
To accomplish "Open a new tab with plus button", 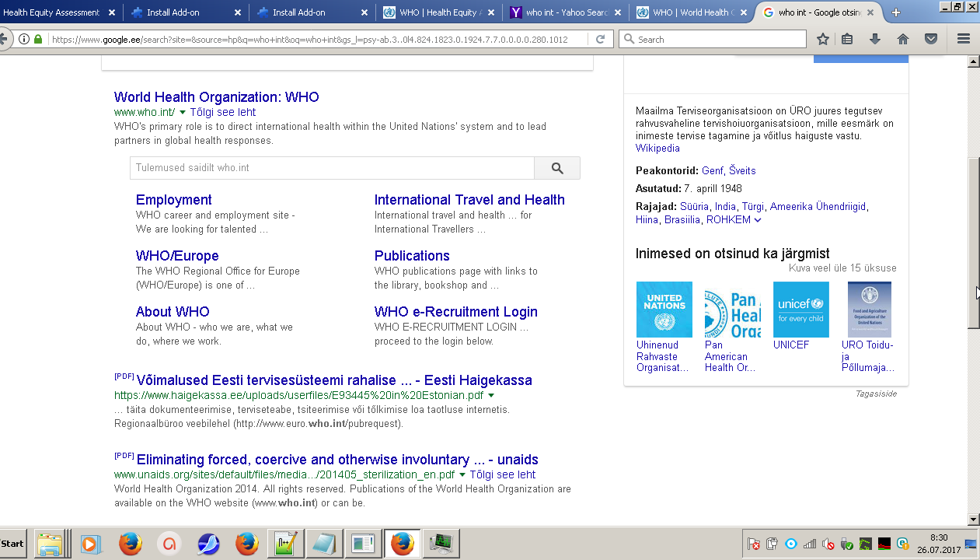I will point(896,12).
